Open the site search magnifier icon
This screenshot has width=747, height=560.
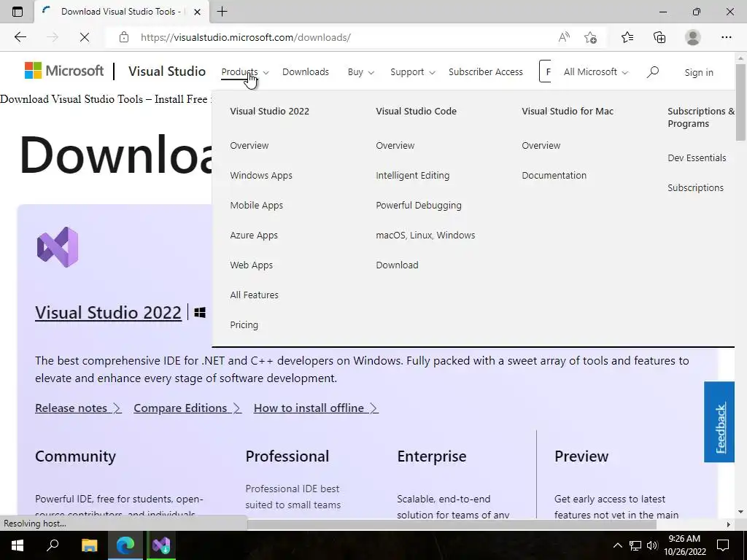coord(653,72)
